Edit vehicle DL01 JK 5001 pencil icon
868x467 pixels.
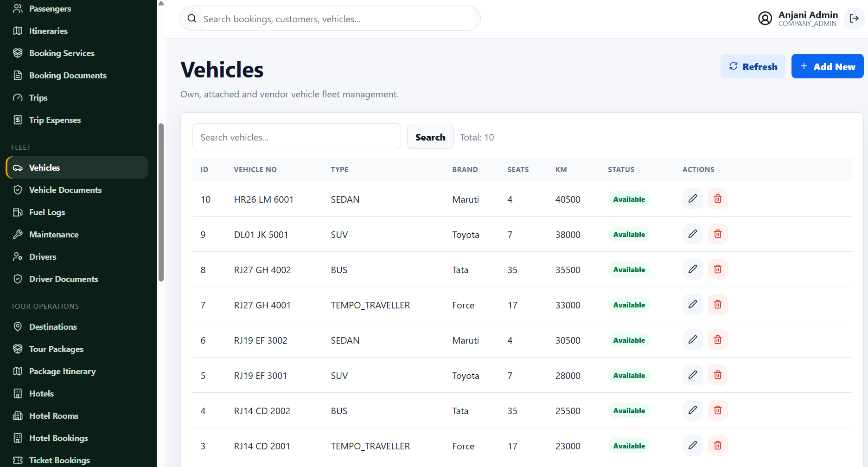[693, 234]
